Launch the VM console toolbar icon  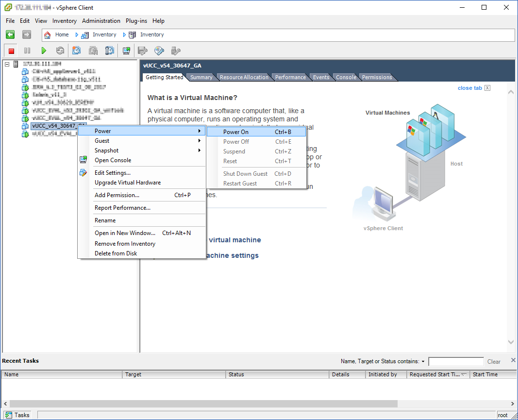126,50
